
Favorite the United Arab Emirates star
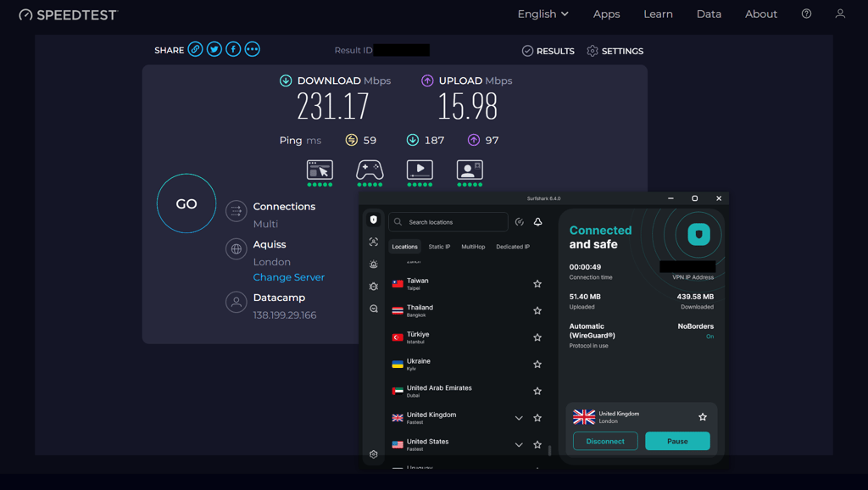[537, 391]
